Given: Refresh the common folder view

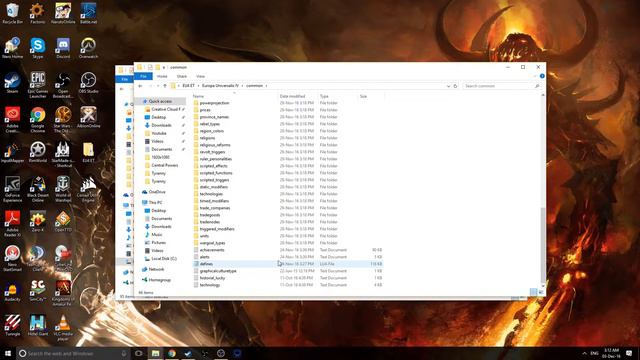Looking at the screenshot, I should pos(455,86).
